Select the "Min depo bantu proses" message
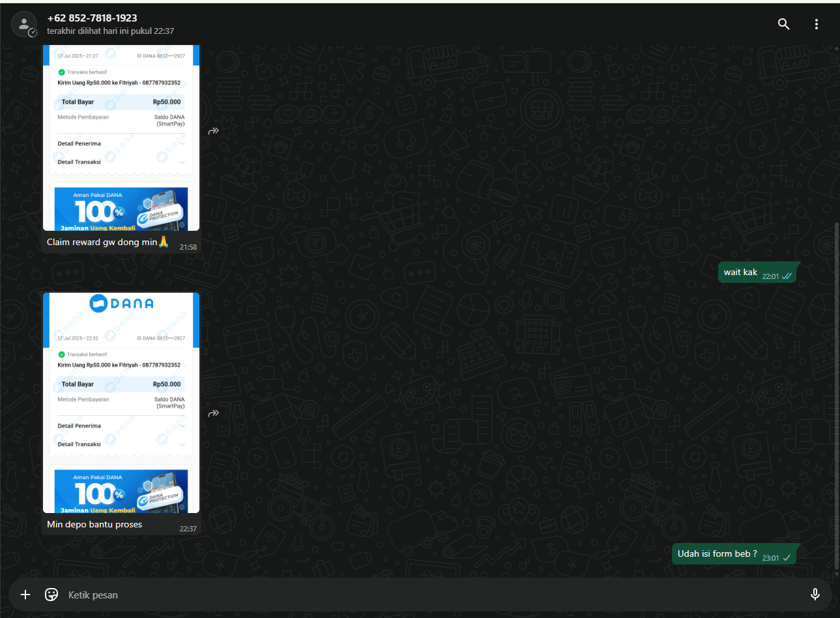Viewport: 840px width, 618px height. point(94,524)
